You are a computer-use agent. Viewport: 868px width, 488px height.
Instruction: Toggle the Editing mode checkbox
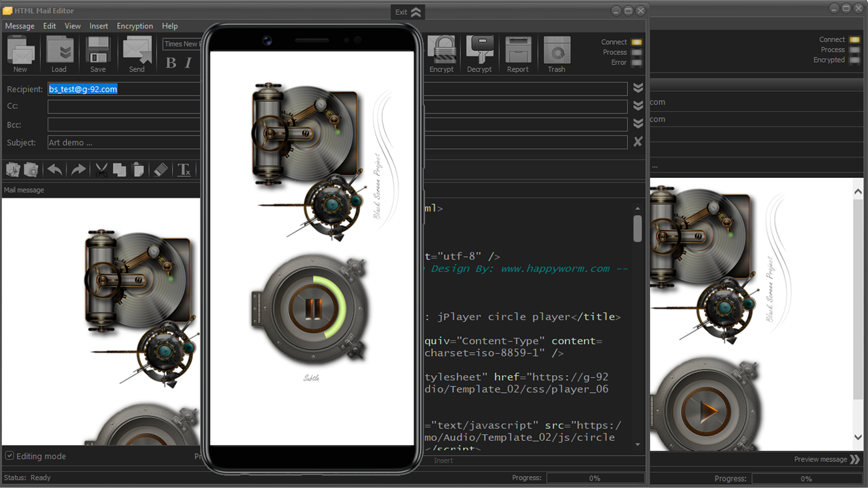(9, 456)
